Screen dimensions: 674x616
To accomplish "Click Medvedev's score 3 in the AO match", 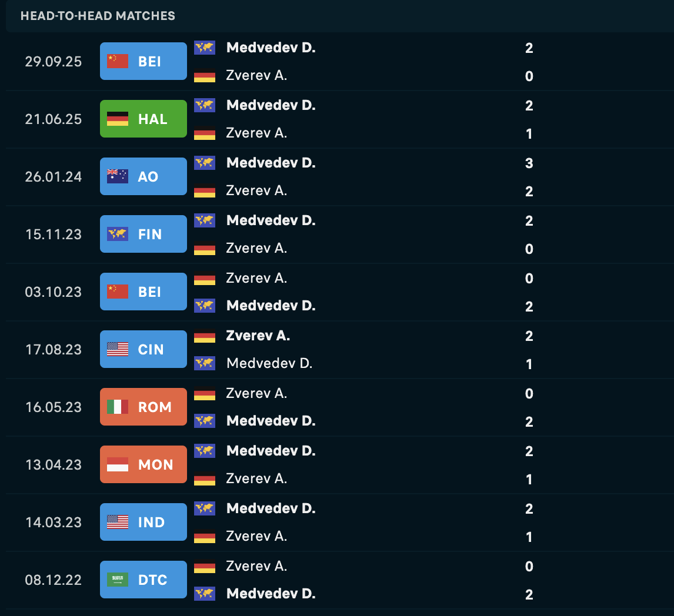I will point(529,163).
